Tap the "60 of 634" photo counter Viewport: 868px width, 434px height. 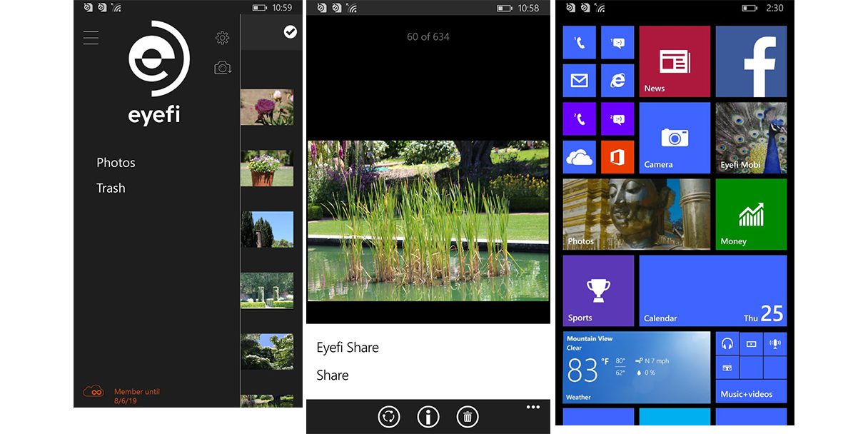coord(428,36)
